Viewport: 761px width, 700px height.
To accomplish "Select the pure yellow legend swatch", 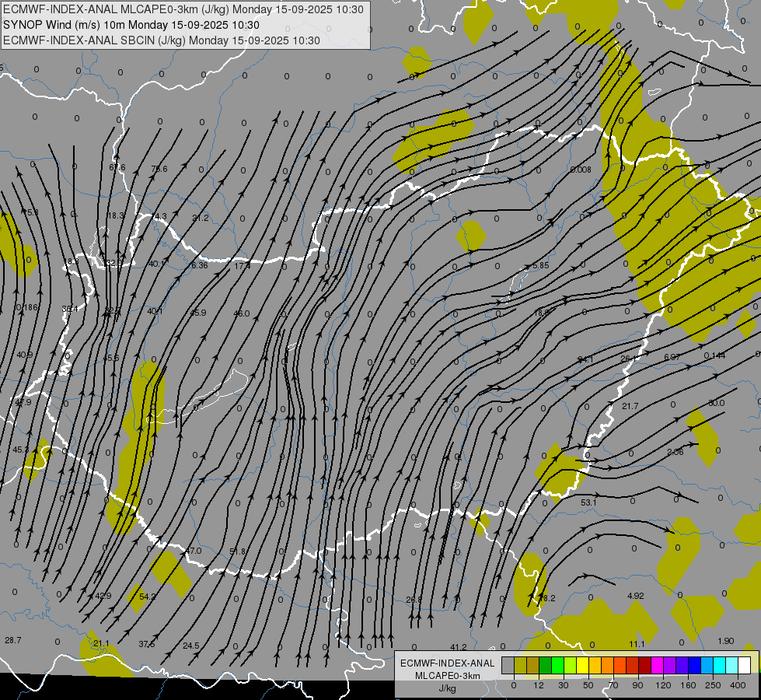I will tap(582, 666).
